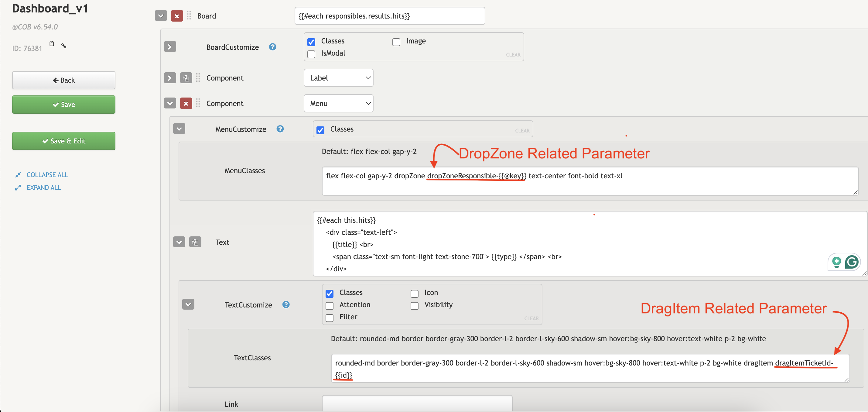Viewport: 868px width, 412px height.
Task: Click the Expand All arrows icon
Action: pyautogui.click(x=18, y=187)
